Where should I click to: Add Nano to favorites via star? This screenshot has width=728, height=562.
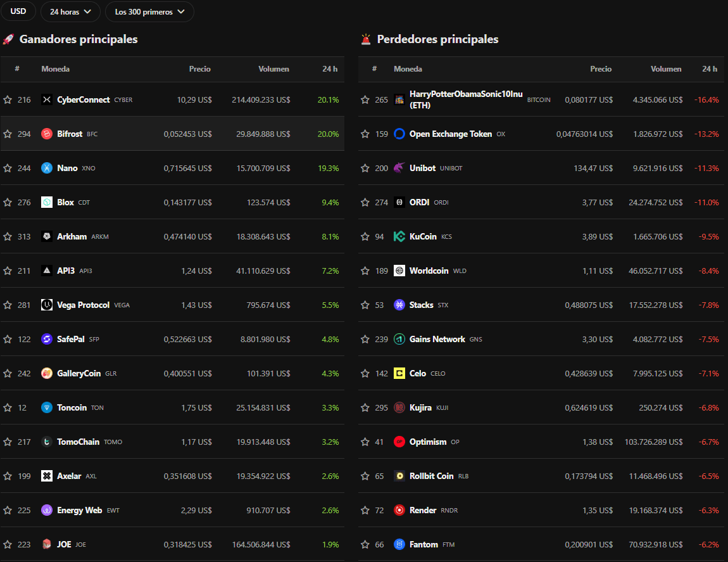(x=8, y=168)
